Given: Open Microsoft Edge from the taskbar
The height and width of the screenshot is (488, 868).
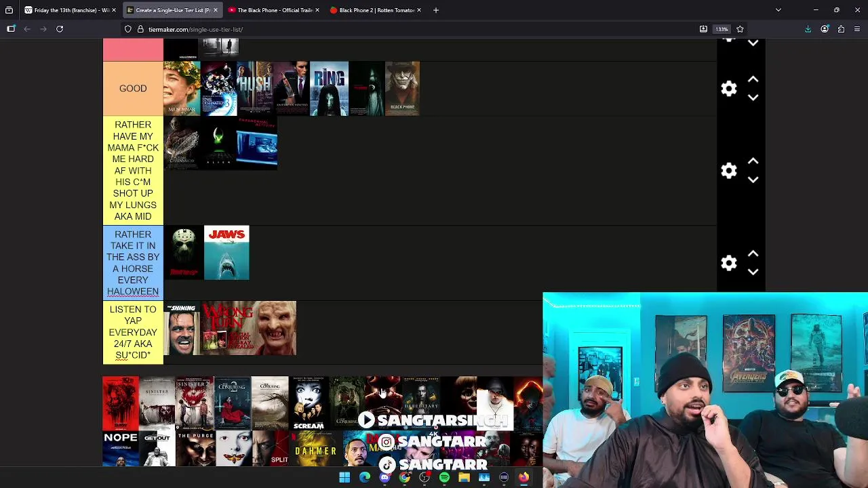Looking at the screenshot, I should click(365, 478).
